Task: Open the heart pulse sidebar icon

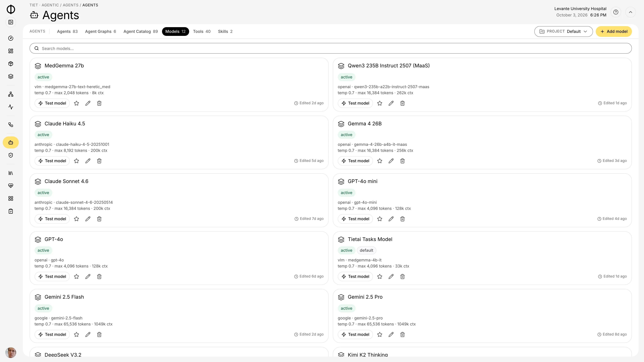Action: (x=11, y=186)
